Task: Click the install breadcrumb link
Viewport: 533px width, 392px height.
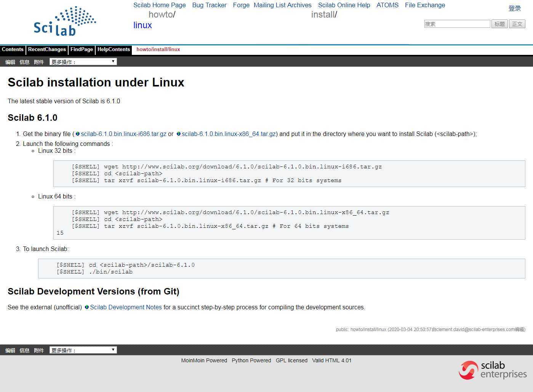Action: click(x=323, y=14)
